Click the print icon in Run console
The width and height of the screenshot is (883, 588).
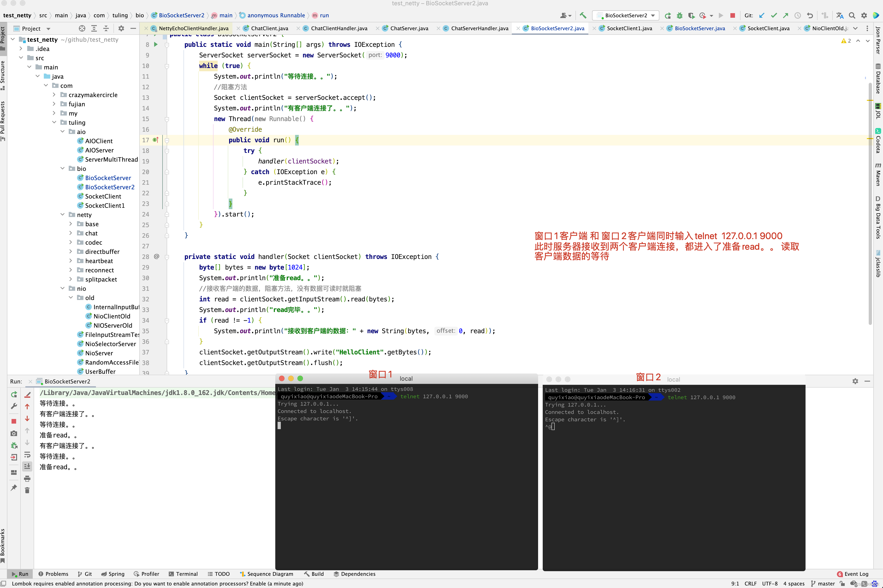tap(27, 478)
